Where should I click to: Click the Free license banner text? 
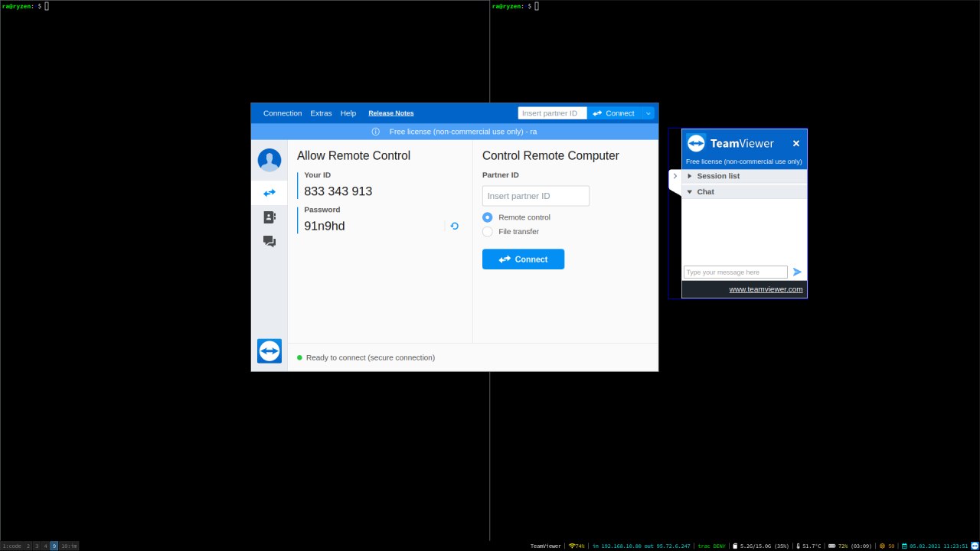(463, 132)
